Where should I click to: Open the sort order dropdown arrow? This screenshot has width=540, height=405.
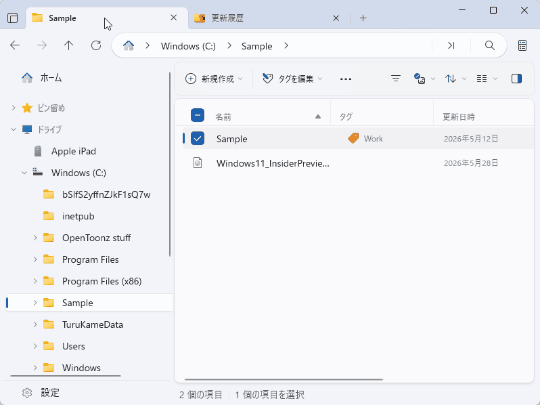coord(464,79)
